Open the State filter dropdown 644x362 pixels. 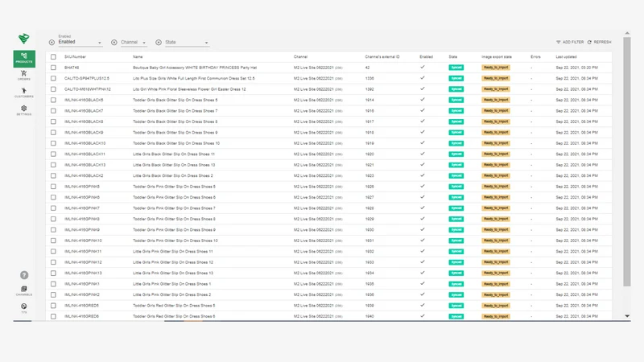187,43
